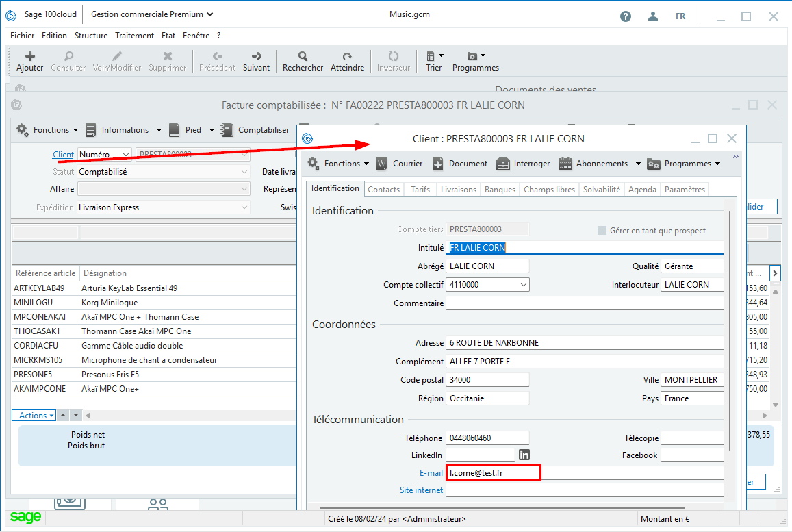Click the LinkedIn icon next to field
The image size is (792, 532).
pyautogui.click(x=524, y=455)
